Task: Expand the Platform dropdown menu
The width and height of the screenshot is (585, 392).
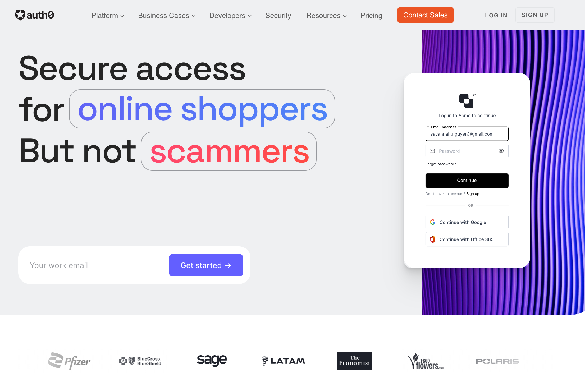Action: pos(107,15)
